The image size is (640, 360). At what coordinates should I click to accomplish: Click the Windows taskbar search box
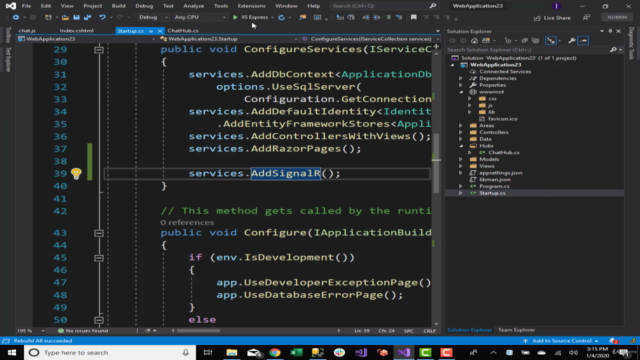click(x=110, y=352)
